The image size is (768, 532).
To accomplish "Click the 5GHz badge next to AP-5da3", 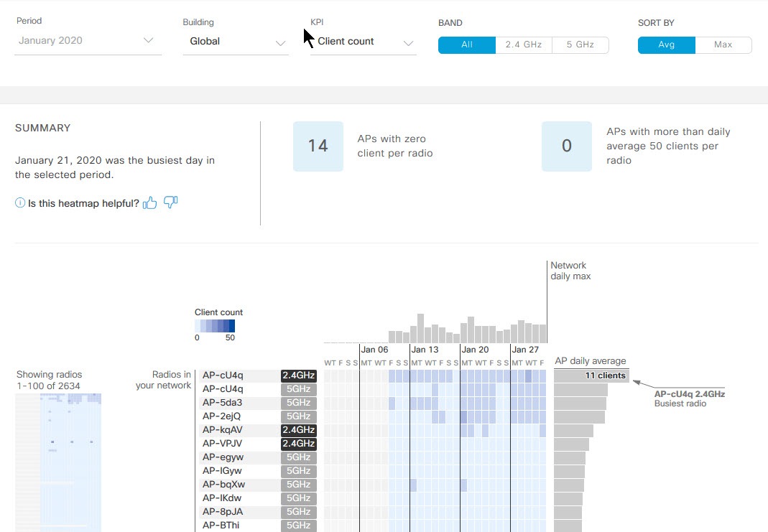I will pos(298,403).
